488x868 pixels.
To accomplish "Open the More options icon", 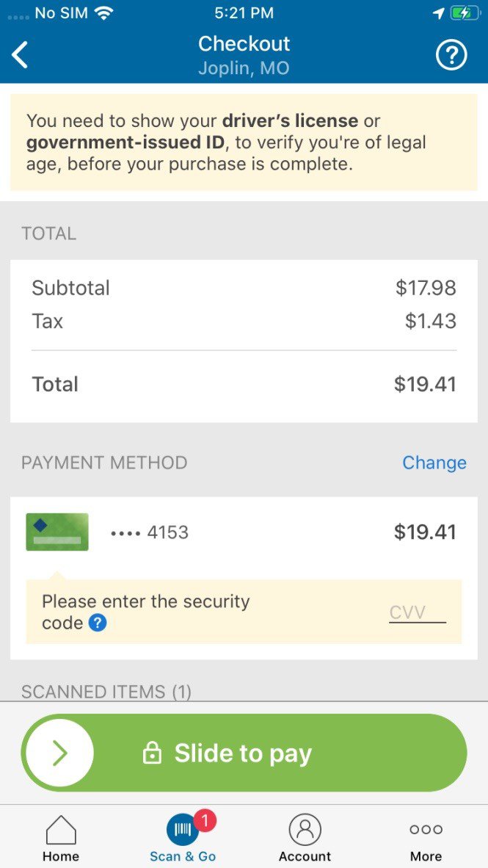I will (425, 828).
